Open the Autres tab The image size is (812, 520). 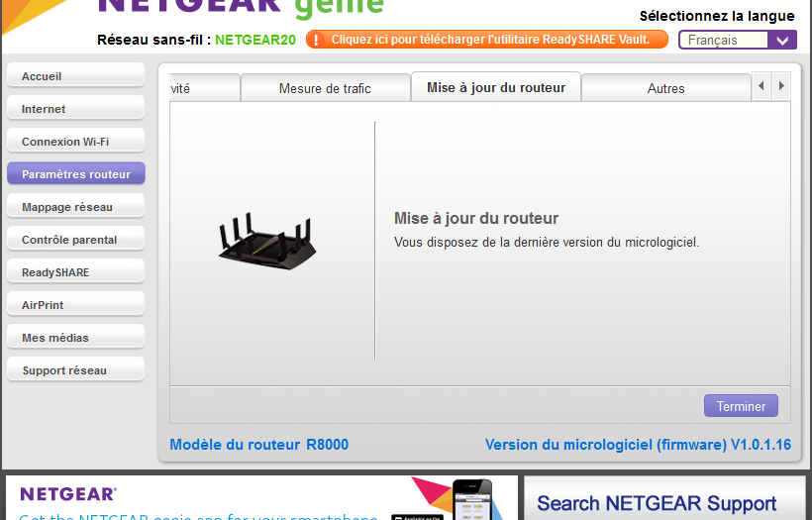coord(665,88)
